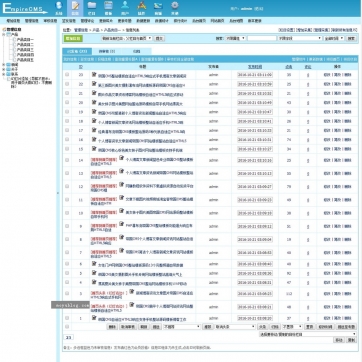Sort the table by the 发布时间 column header

tap(255, 67)
